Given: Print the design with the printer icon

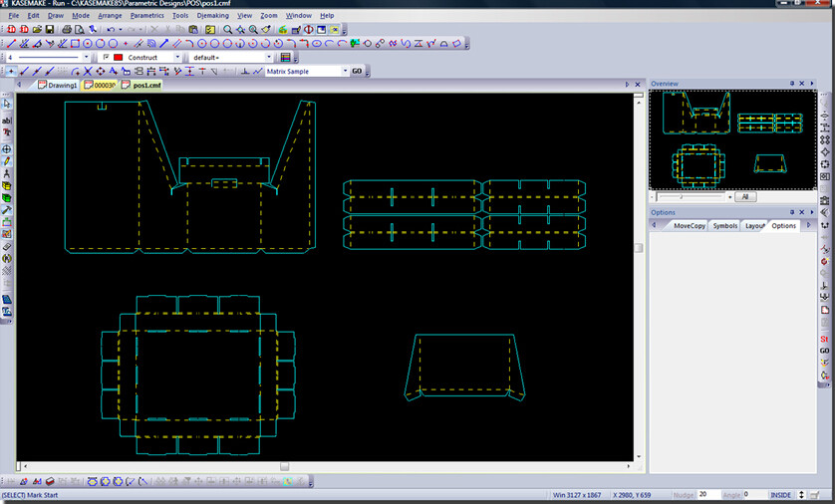Looking at the screenshot, I should tap(67, 29).
